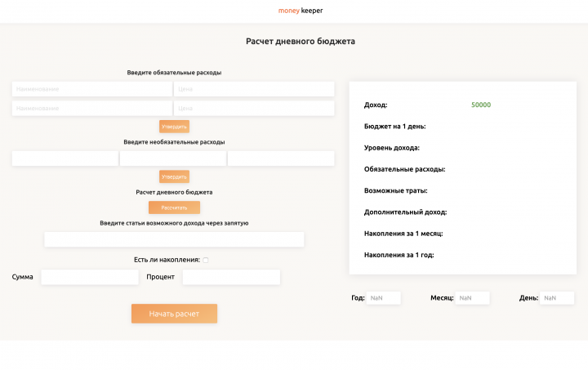Click the 'Начать расчет' button
The width and height of the screenshot is (588, 370).
pos(174,314)
